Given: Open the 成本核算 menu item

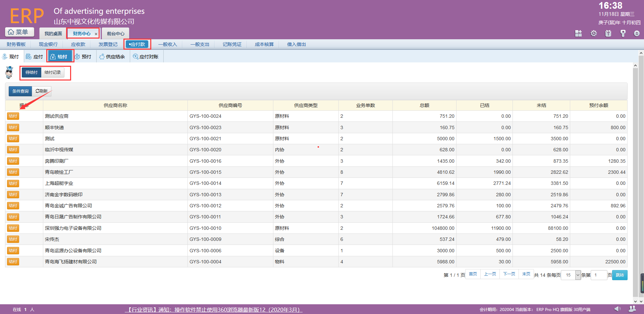Looking at the screenshot, I should 264,44.
